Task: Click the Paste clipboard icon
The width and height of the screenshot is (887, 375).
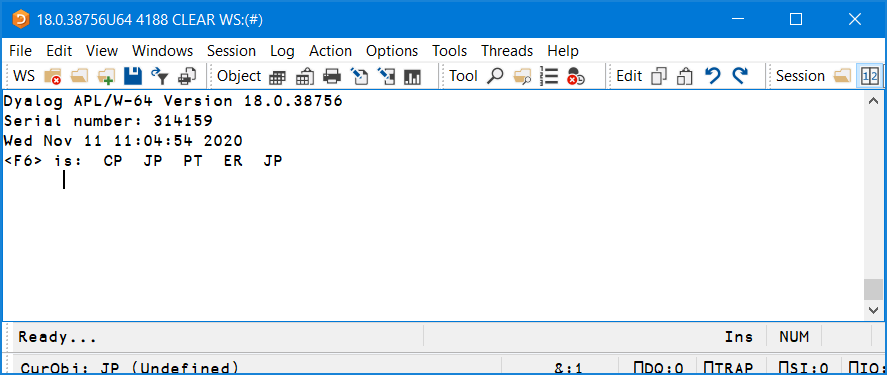Action: [x=686, y=76]
